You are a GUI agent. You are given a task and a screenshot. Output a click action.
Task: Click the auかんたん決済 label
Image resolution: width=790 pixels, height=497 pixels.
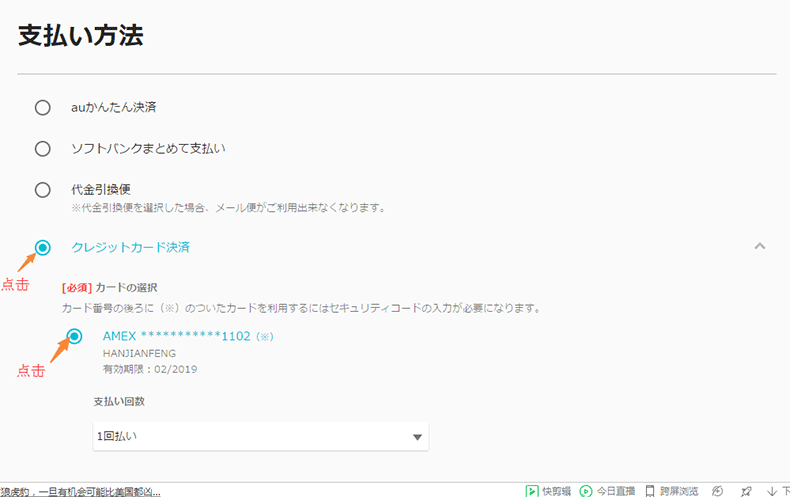(x=113, y=107)
